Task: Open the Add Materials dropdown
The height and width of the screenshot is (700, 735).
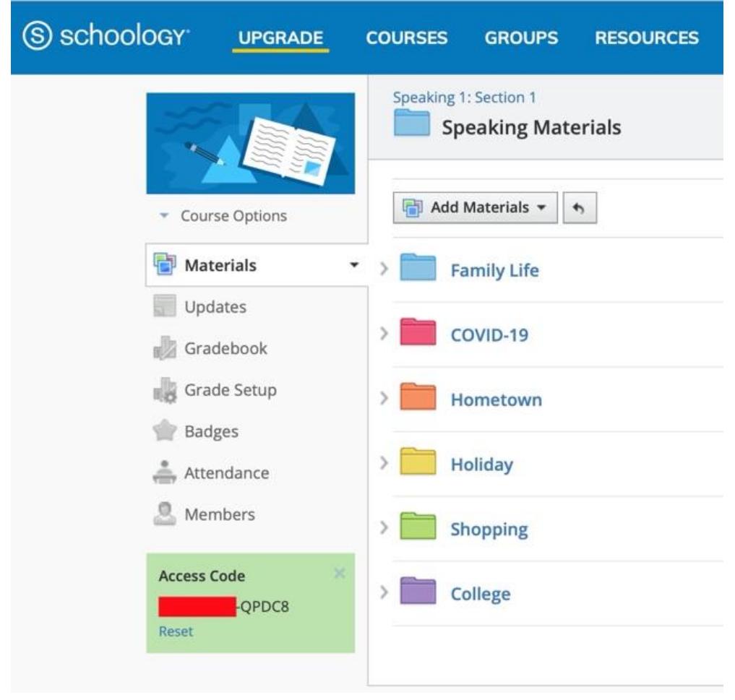Action: [475, 208]
